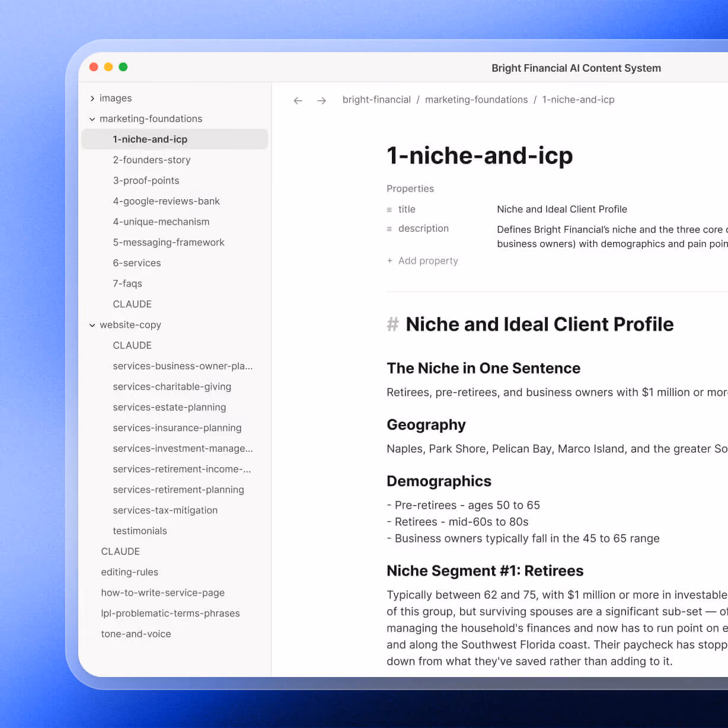Click the Pre-retirees ages 50 to 65 line

tap(463, 506)
